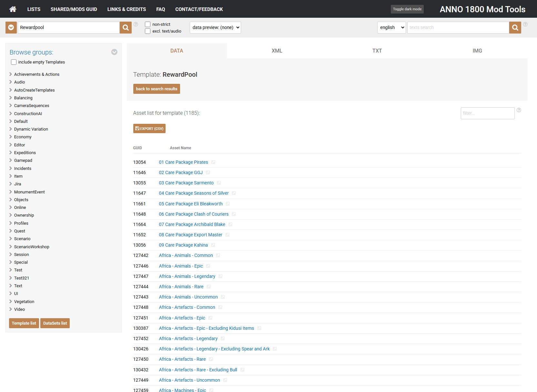The width and height of the screenshot is (537, 392).
Task: Open the help icon beside the GUID search
Action: coord(136,24)
